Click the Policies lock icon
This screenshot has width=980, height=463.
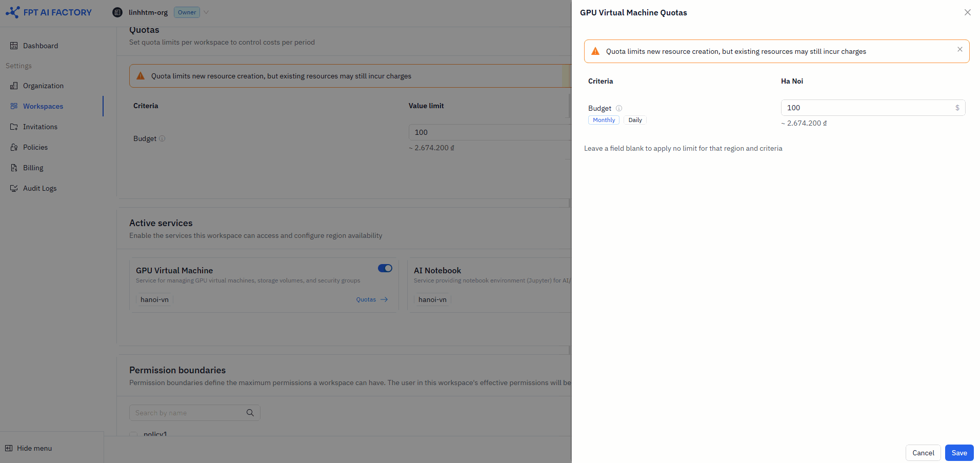[14, 147]
